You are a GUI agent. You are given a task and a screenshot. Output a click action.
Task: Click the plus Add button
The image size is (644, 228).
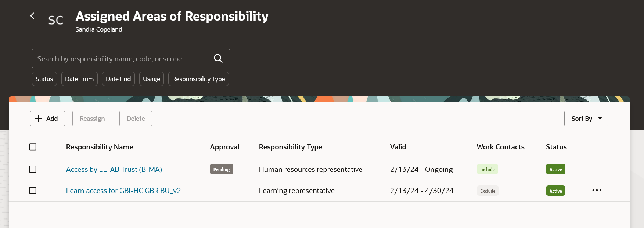[47, 119]
